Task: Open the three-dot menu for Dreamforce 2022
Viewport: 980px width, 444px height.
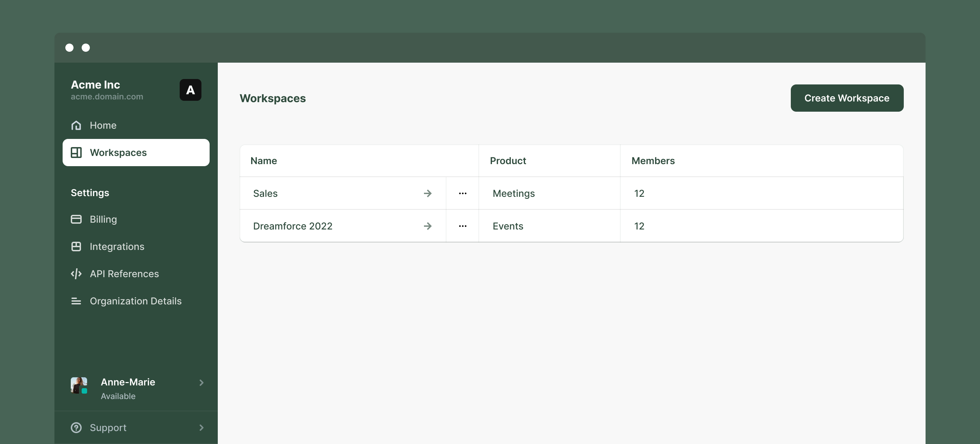Action: [x=463, y=226]
